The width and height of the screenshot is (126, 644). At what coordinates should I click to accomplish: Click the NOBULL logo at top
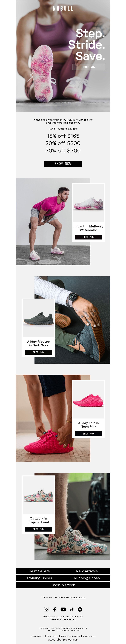(x=63, y=9)
